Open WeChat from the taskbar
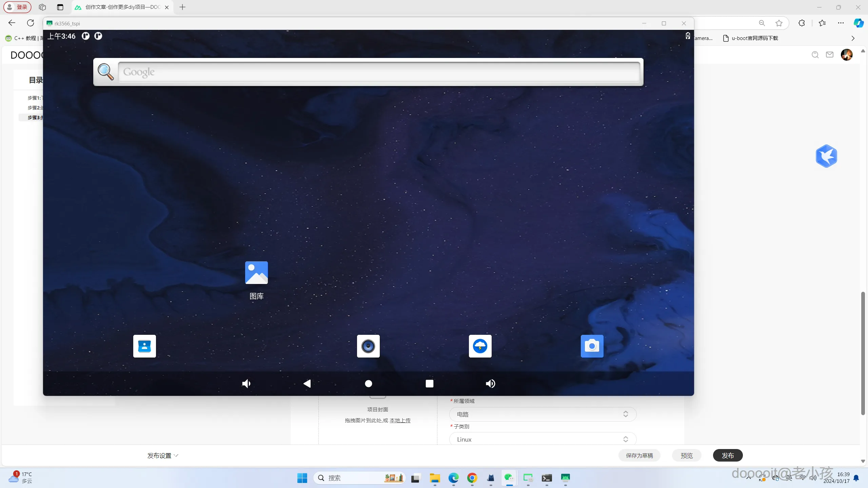 pos(509,478)
